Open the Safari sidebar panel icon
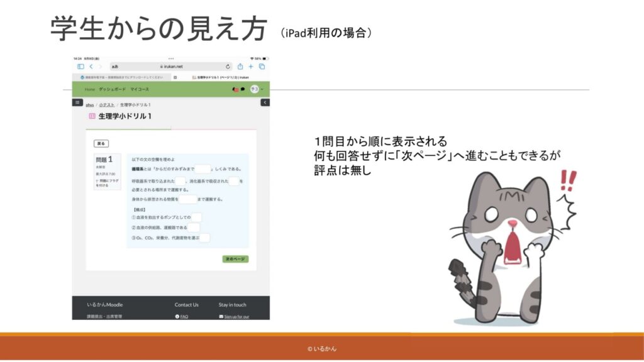The width and height of the screenshot is (644, 362). [80, 66]
